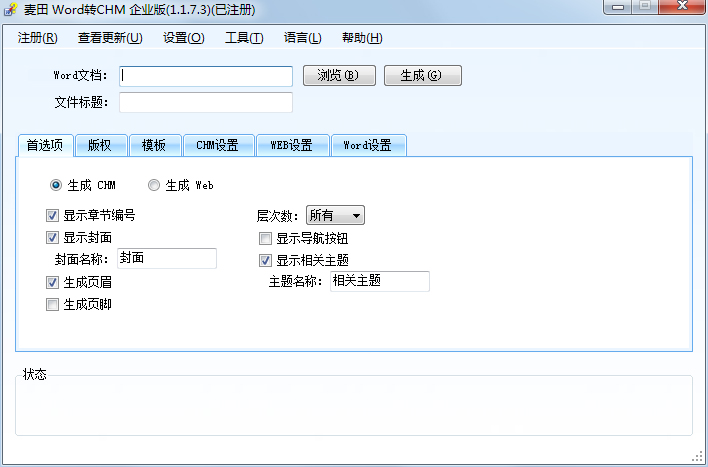Switch to the 首选项 tab

(45, 145)
